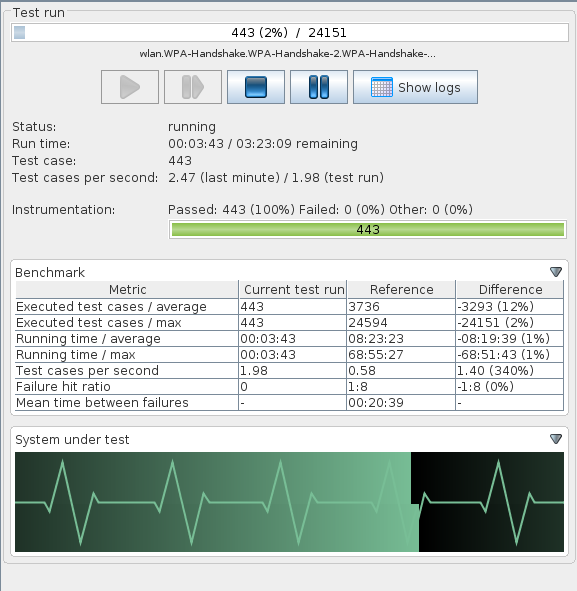Screen dimensions: 577x591
Task: Open the Show logs window
Action: [415, 87]
